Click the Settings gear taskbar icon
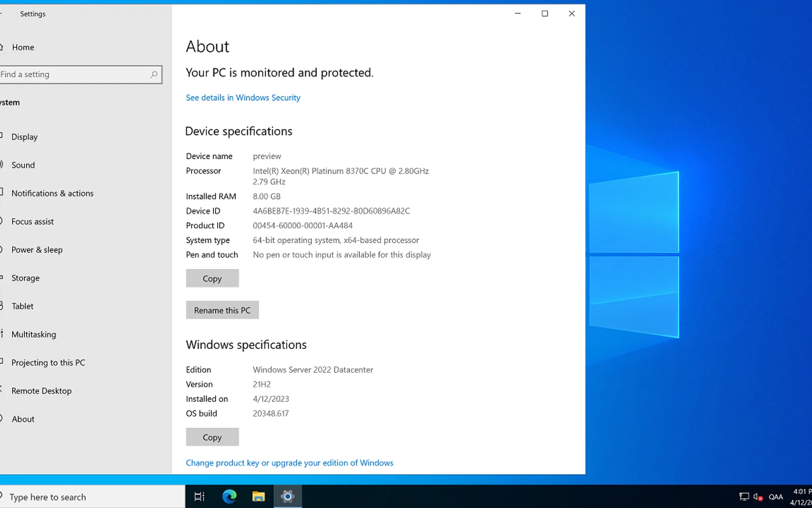This screenshot has width=812, height=508. [x=288, y=496]
